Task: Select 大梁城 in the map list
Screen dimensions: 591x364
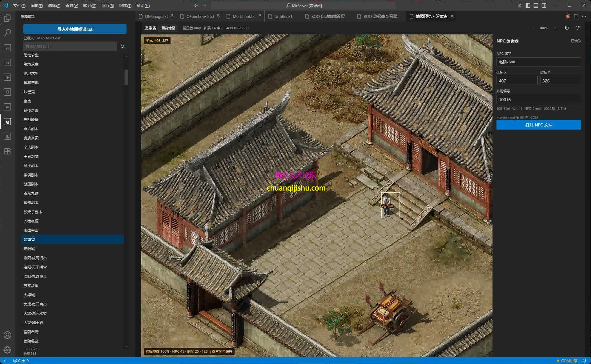Action: 72,295
